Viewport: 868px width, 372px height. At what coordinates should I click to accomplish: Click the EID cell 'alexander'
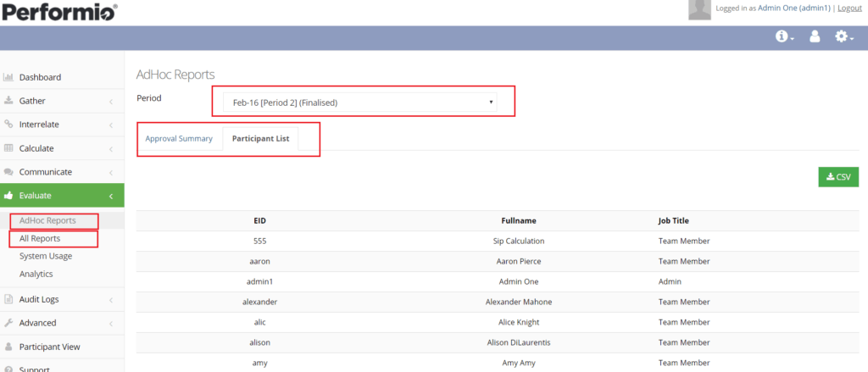coord(259,302)
